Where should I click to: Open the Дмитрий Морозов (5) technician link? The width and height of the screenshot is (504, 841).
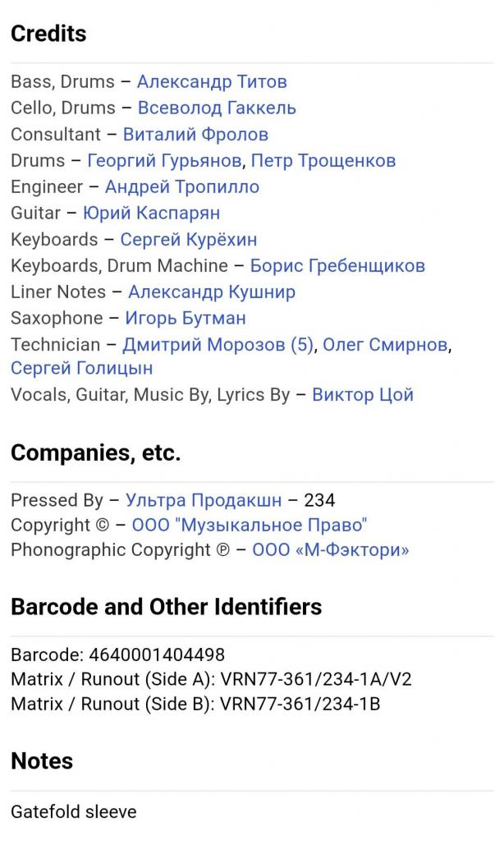click(218, 344)
